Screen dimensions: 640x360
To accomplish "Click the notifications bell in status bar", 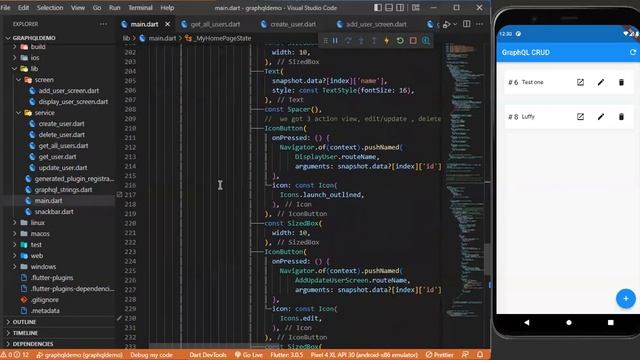I will 480,355.
